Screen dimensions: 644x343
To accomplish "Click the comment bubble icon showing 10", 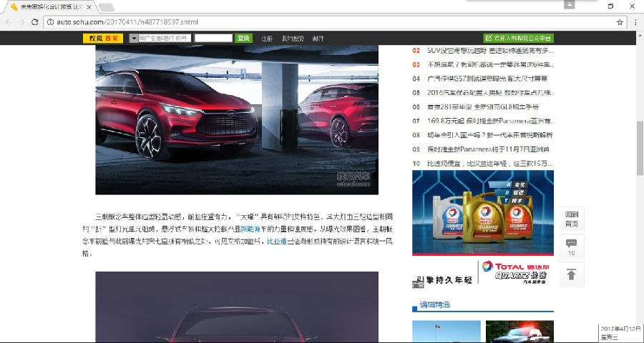I will click(x=571, y=247).
